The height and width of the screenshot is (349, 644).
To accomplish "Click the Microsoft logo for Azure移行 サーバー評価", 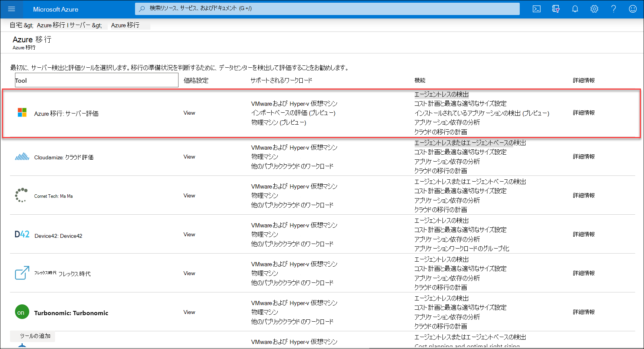I will click(x=22, y=113).
